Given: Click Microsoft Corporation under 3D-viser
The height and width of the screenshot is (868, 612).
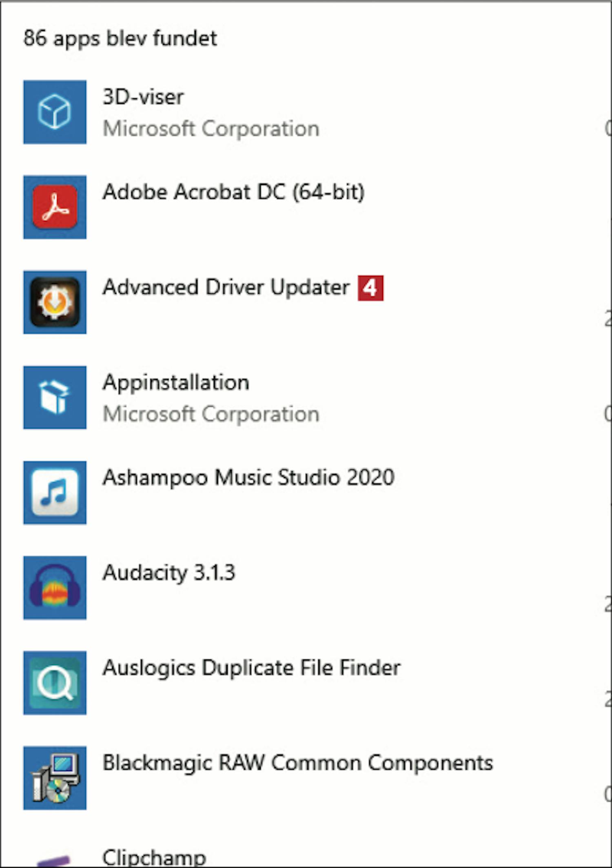Looking at the screenshot, I should pos(211,129).
